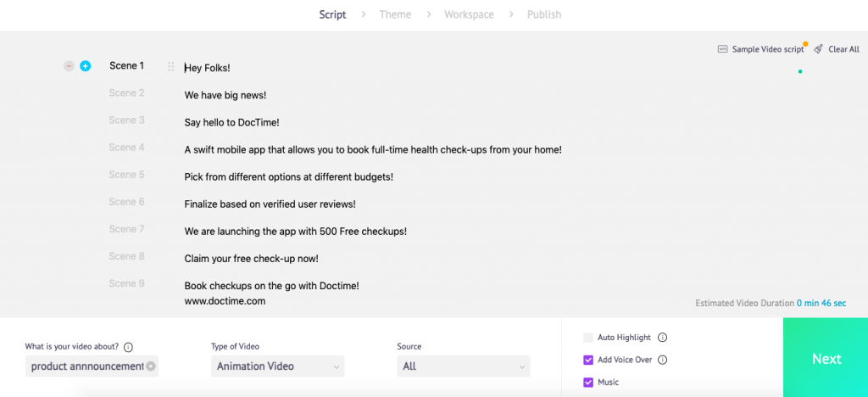The width and height of the screenshot is (868, 397).
Task: Click 'Book checkups on the go' line
Action: click(272, 286)
